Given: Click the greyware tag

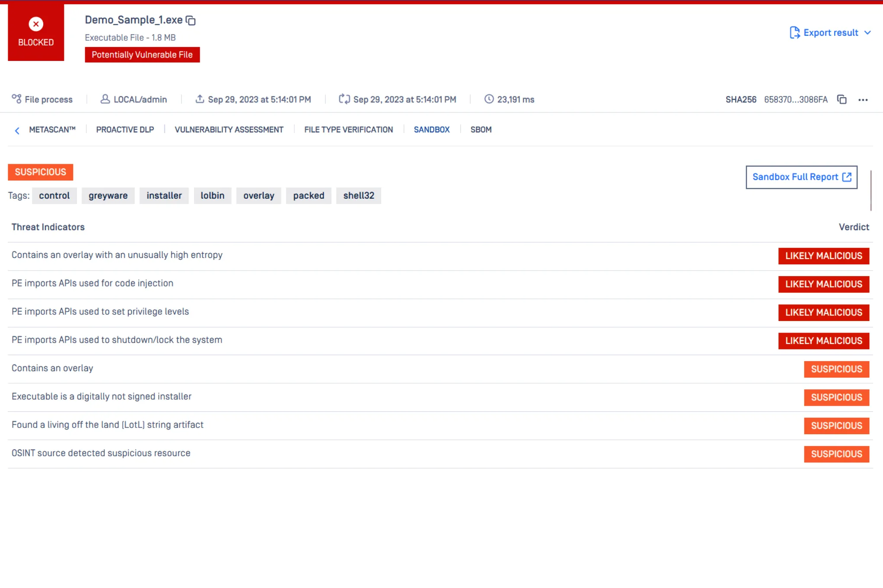Looking at the screenshot, I should pos(108,196).
